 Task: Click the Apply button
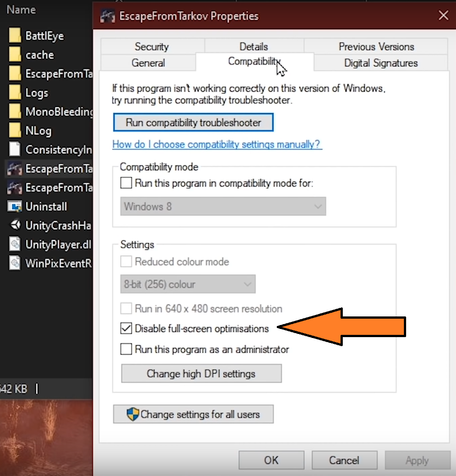pyautogui.click(x=417, y=460)
